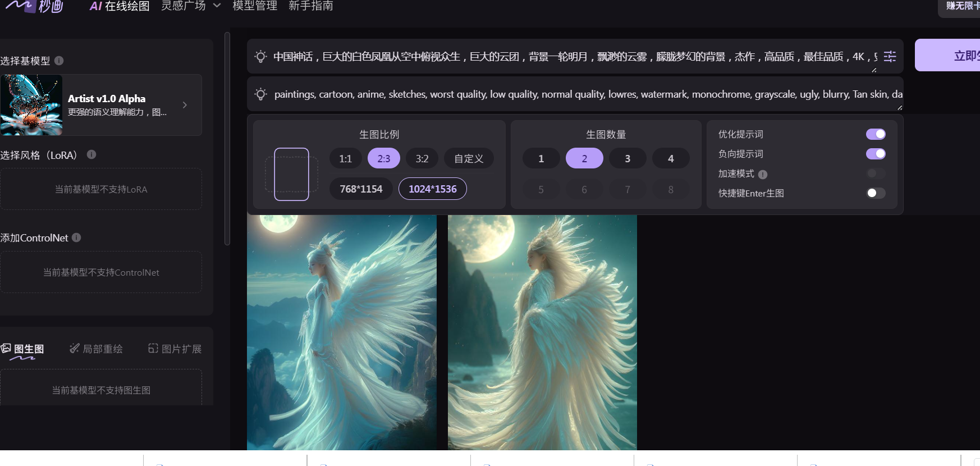Open the 新手指南 menu item
The image size is (980, 466).
311,6
